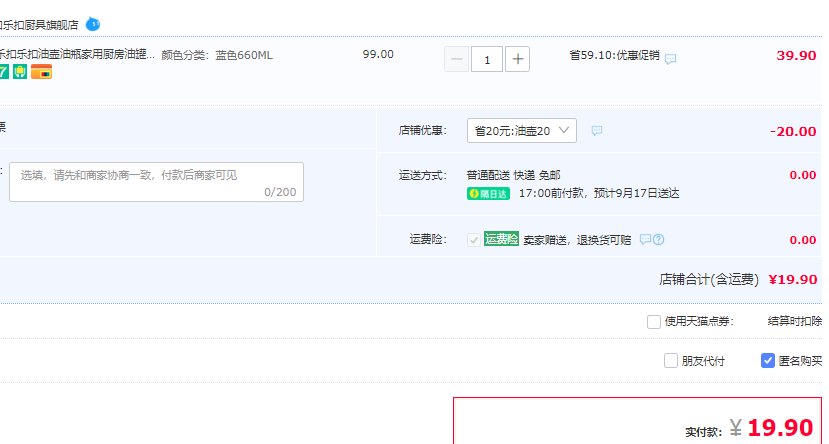The width and height of the screenshot is (829, 444).
Task: Enable the 使用天猫点券 checkbox
Action: (x=654, y=321)
